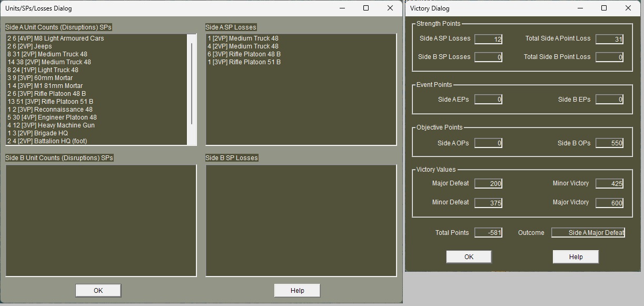Select losses row 4 Medium Truck 48
Image resolution: width=644 pixels, height=306 pixels.
301,46
